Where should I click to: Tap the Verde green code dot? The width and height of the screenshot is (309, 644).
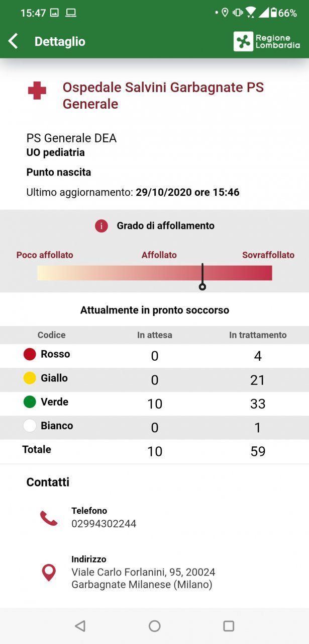pos(30,402)
